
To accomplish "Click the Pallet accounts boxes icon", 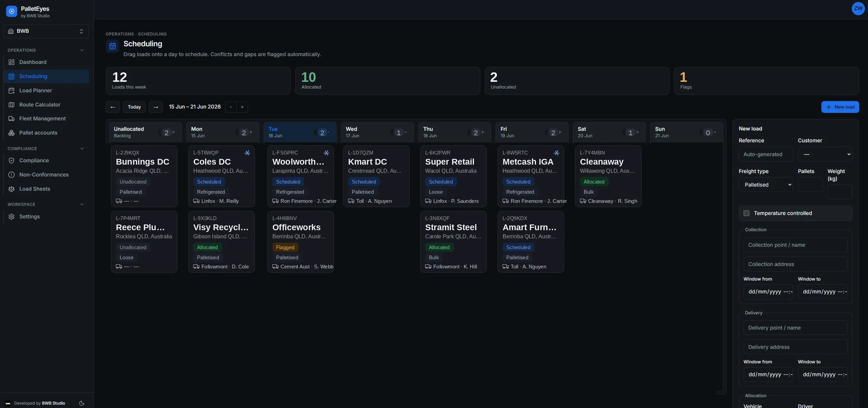I will point(11,133).
